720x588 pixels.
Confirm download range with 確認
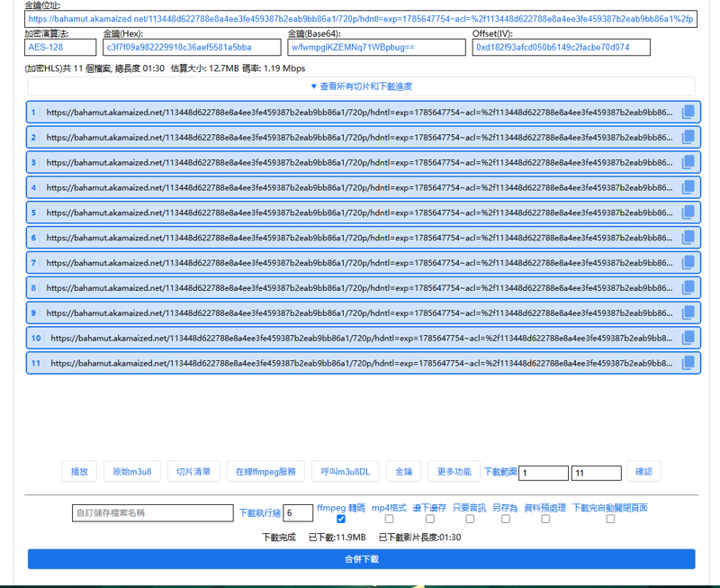tap(643, 471)
